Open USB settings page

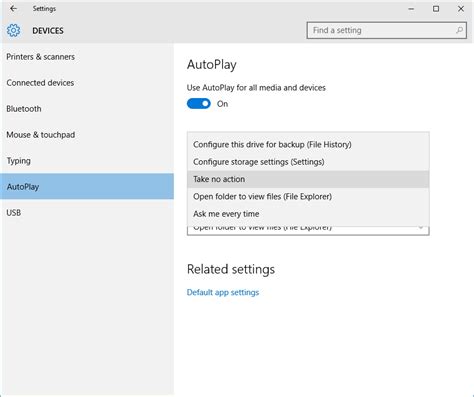tap(87, 213)
